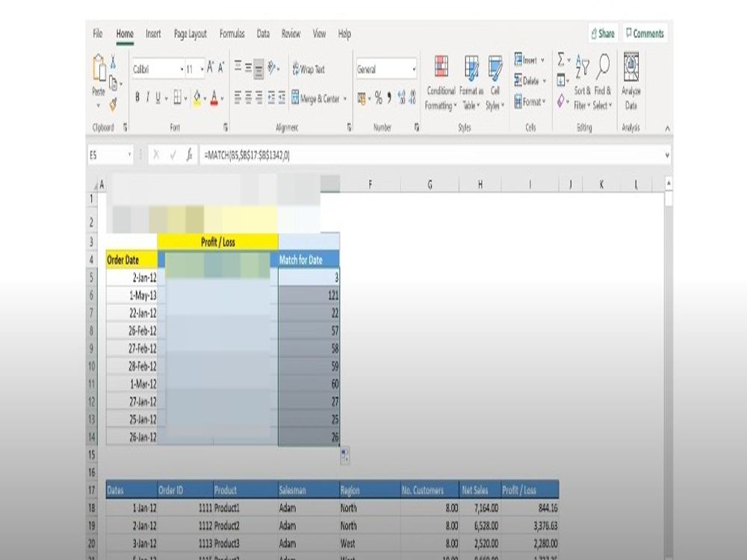Screen dimensions: 747x560
Task: Toggle Bold formatting
Action: 137,98
